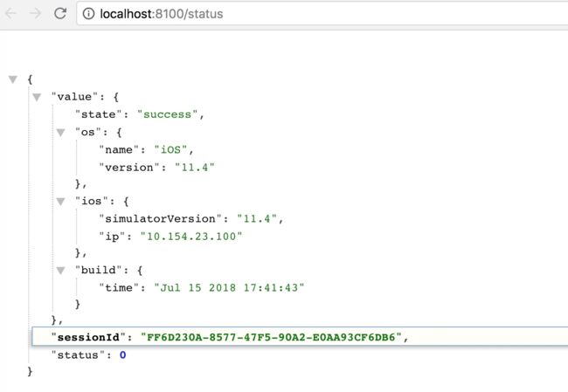Screen dimensions: 568x392
Task: Collapse the "value" object
Action: 37,97
